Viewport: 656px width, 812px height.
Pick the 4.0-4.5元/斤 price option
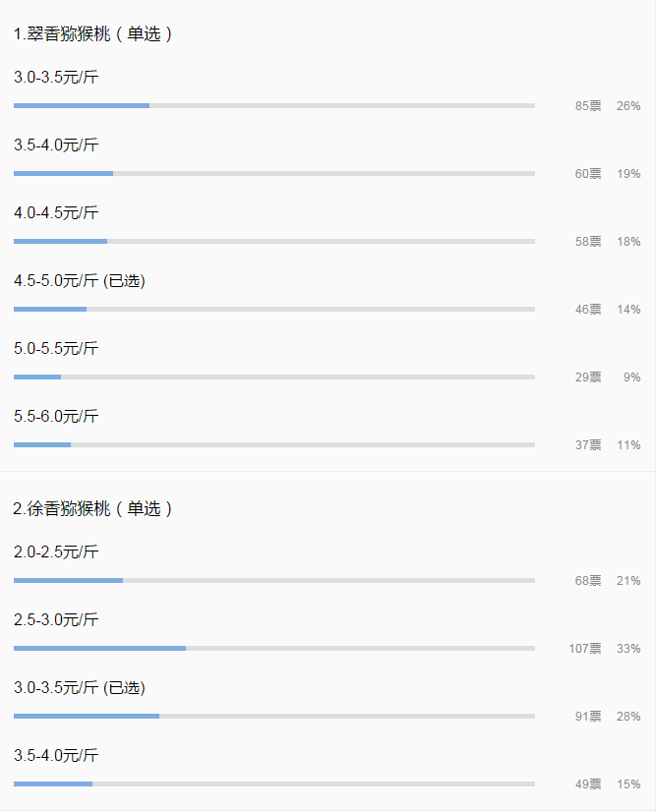point(56,212)
